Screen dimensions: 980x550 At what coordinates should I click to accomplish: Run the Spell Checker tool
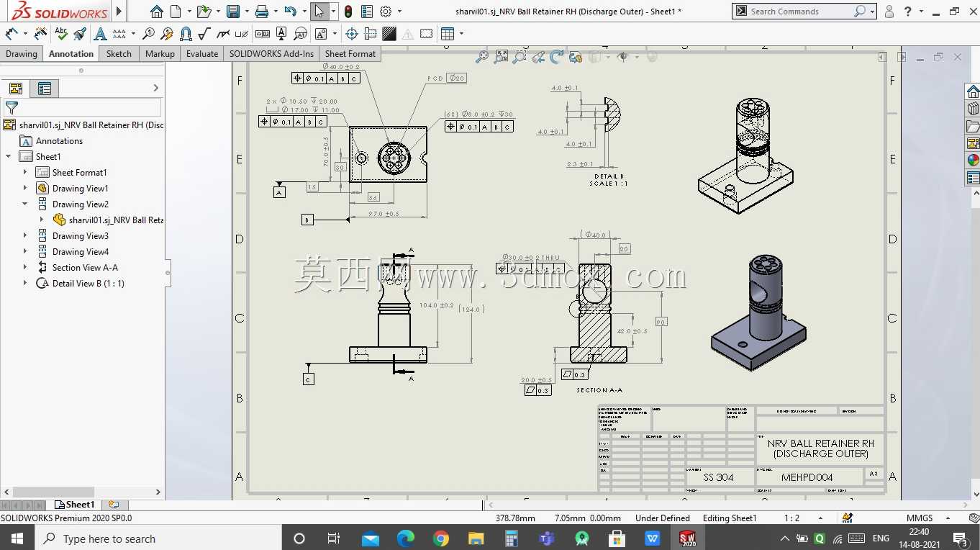point(61,34)
